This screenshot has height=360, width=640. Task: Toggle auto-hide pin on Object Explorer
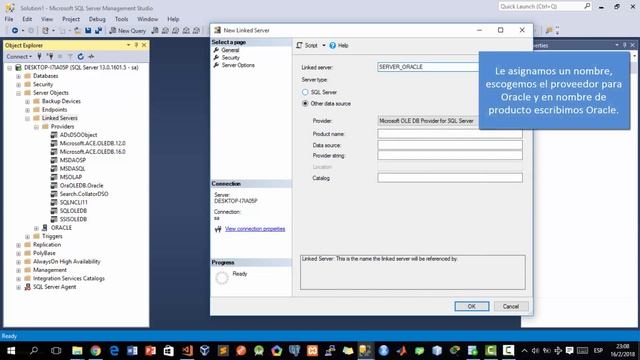136,45
